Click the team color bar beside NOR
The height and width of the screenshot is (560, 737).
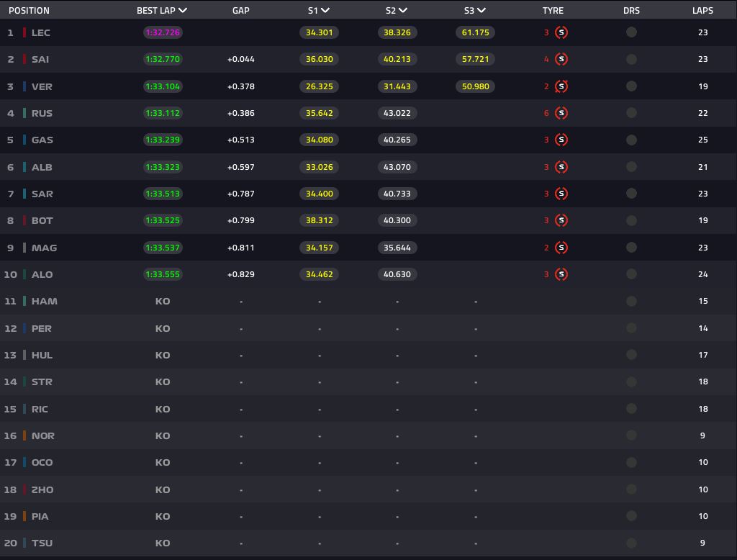coord(24,435)
